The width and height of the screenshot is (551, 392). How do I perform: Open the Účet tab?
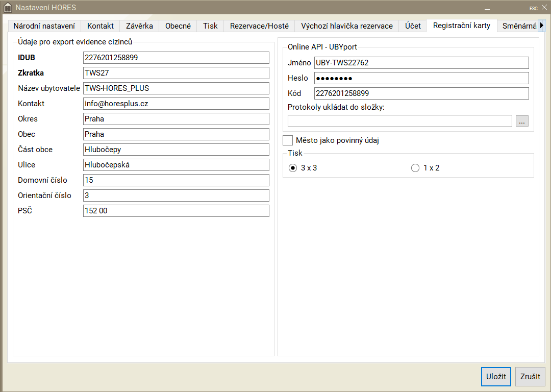[413, 26]
